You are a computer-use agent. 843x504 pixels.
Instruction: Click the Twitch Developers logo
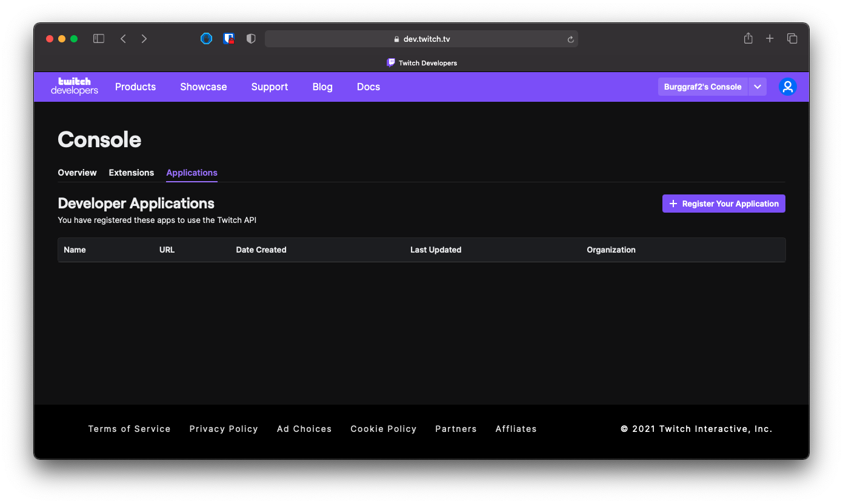point(74,87)
